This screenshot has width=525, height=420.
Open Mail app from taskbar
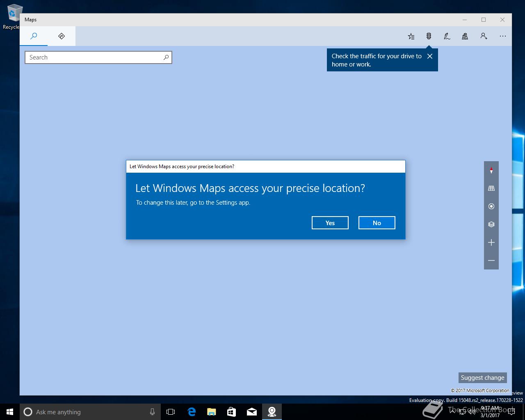pyautogui.click(x=252, y=412)
